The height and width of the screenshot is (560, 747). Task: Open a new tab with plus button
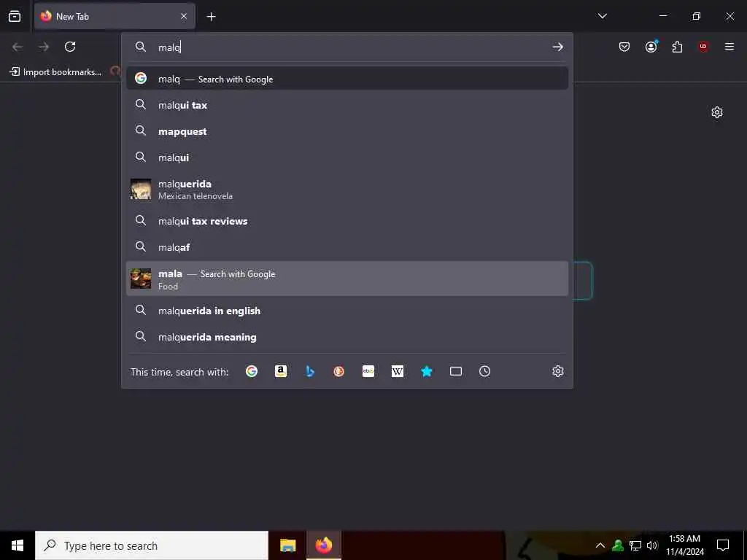pyautogui.click(x=211, y=17)
